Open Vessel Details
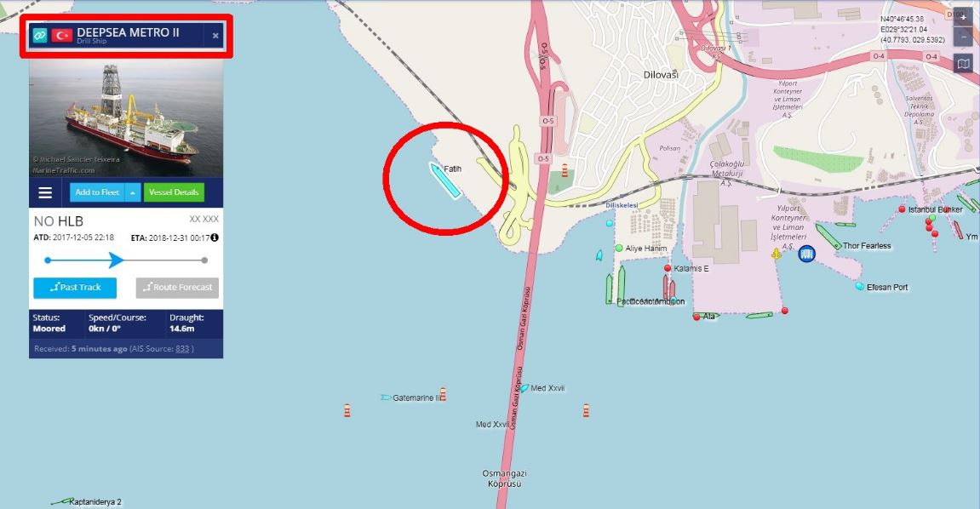Viewport: 980px width, 509px height. point(174,192)
